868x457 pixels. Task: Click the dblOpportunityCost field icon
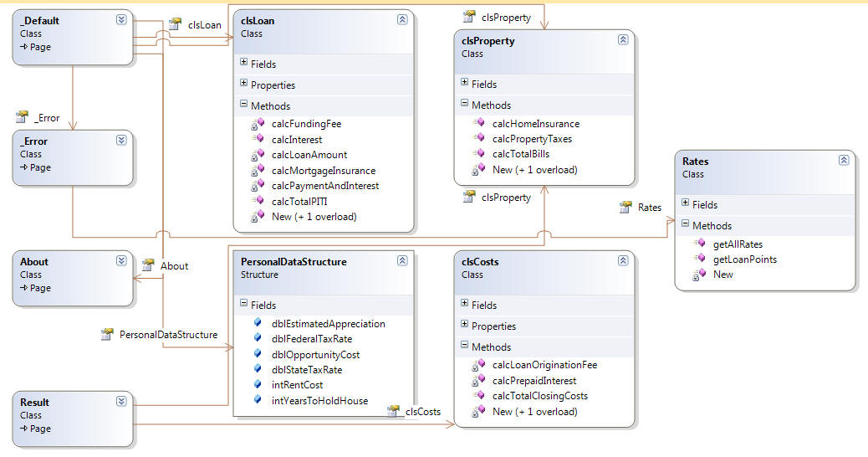click(x=258, y=353)
